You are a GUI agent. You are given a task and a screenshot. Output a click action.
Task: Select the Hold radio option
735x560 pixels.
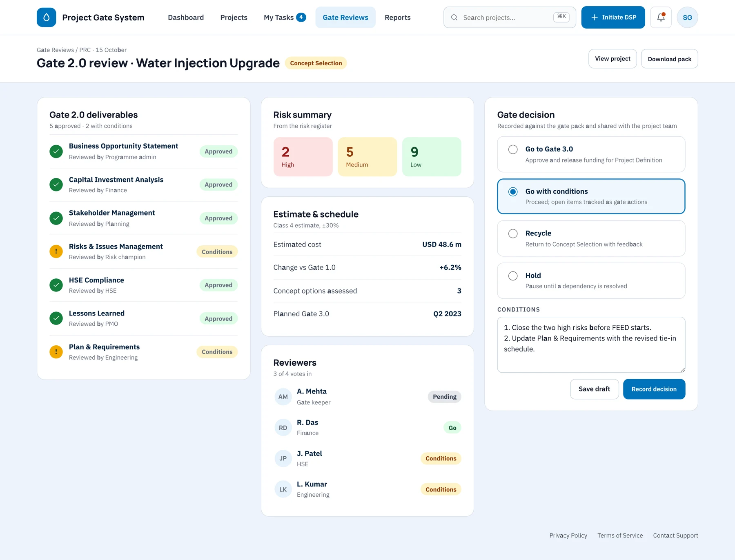[x=513, y=276]
